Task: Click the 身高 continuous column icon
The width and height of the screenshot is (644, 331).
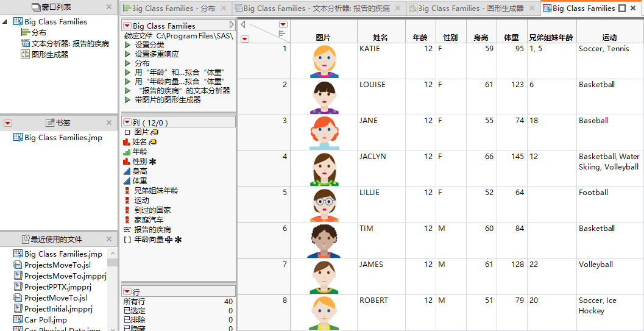Action: click(127, 171)
